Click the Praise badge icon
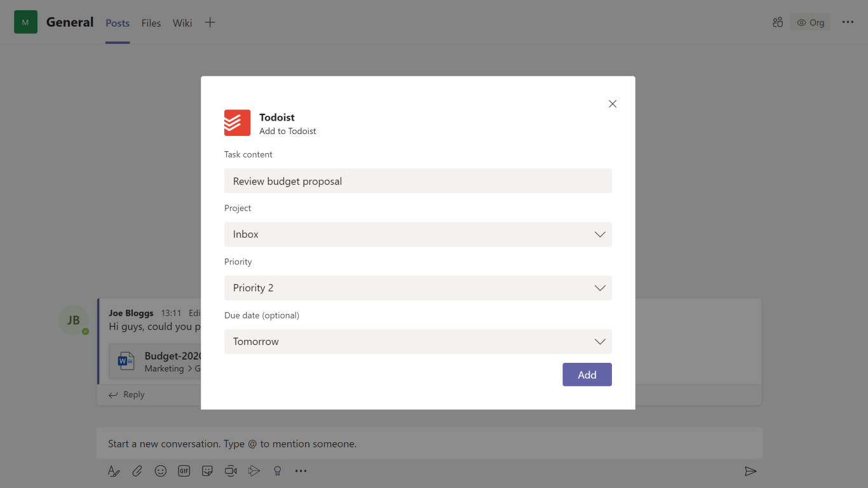 [277, 471]
